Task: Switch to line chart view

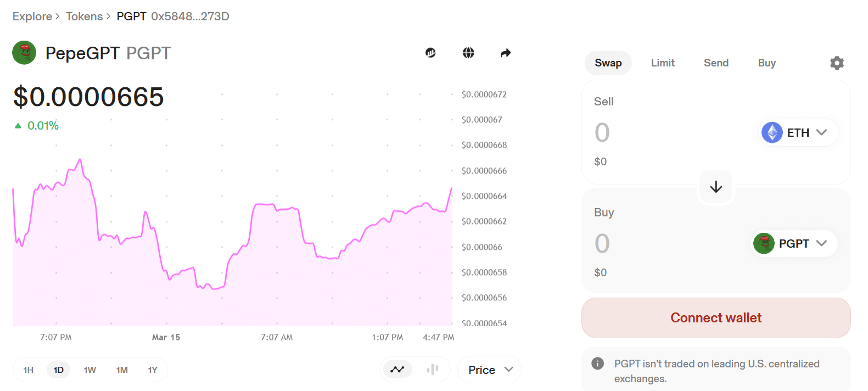Action: tap(397, 370)
